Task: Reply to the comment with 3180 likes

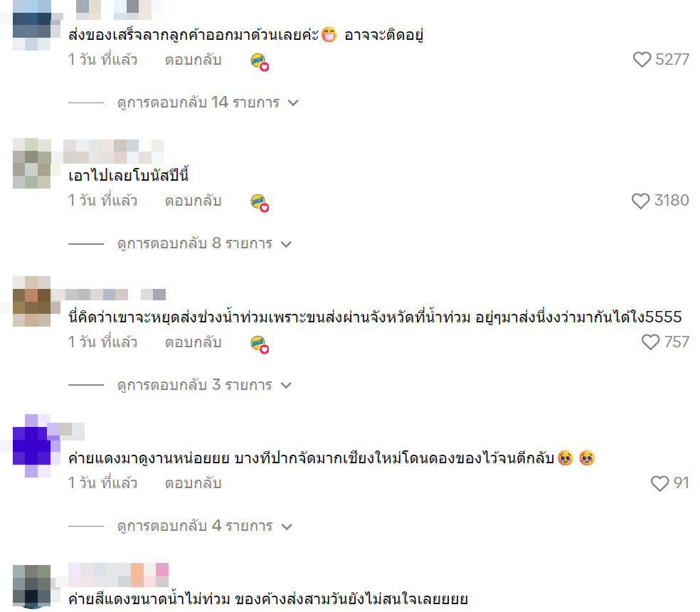Action: [x=193, y=201]
